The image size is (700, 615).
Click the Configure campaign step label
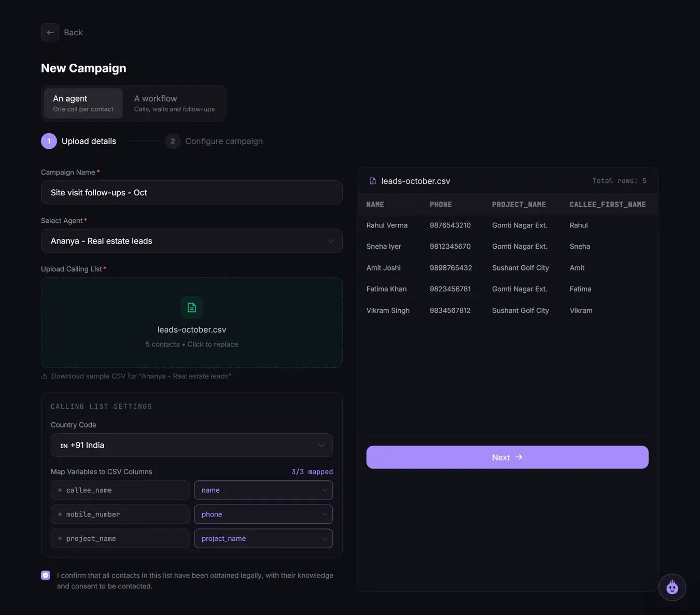point(224,141)
